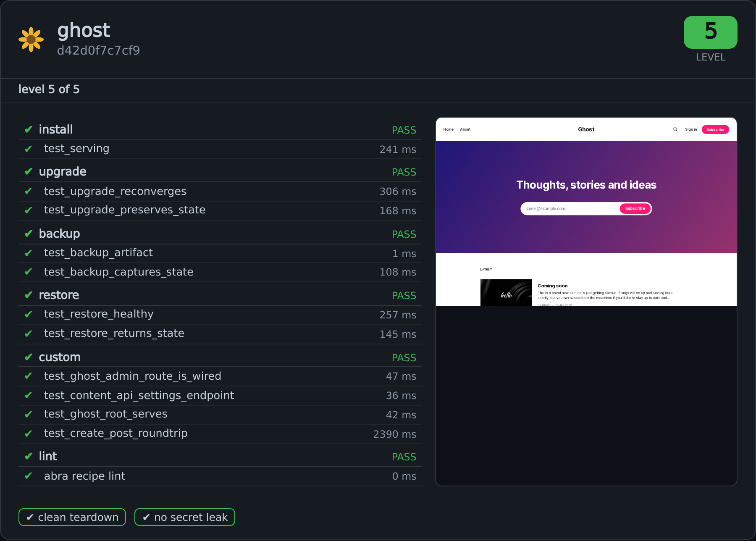Click the checkmark beside test_restore_healthy
This screenshot has height=541, width=756.
pos(29,314)
